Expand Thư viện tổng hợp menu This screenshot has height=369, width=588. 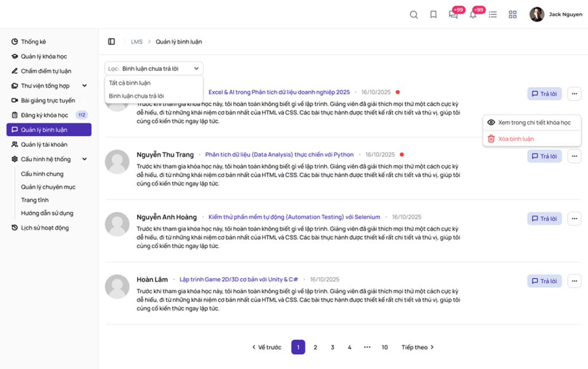84,86
